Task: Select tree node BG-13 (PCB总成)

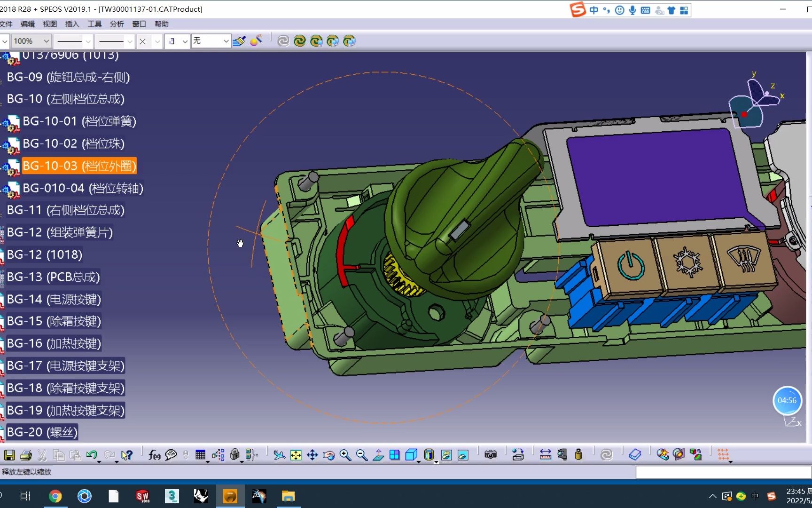Action: point(53,277)
